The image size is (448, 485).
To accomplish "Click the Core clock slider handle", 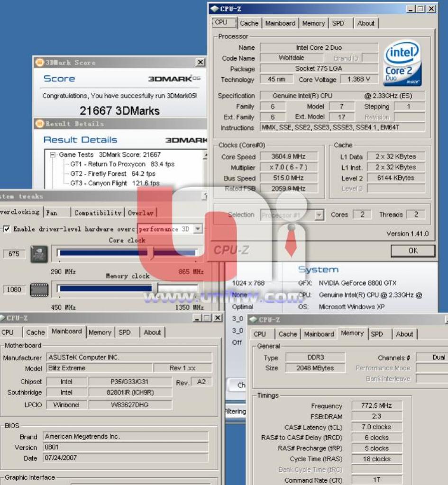I will (151, 253).
